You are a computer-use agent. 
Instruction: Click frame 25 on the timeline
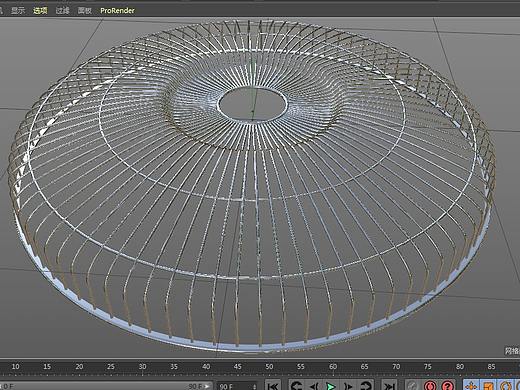pyautogui.click(x=111, y=367)
